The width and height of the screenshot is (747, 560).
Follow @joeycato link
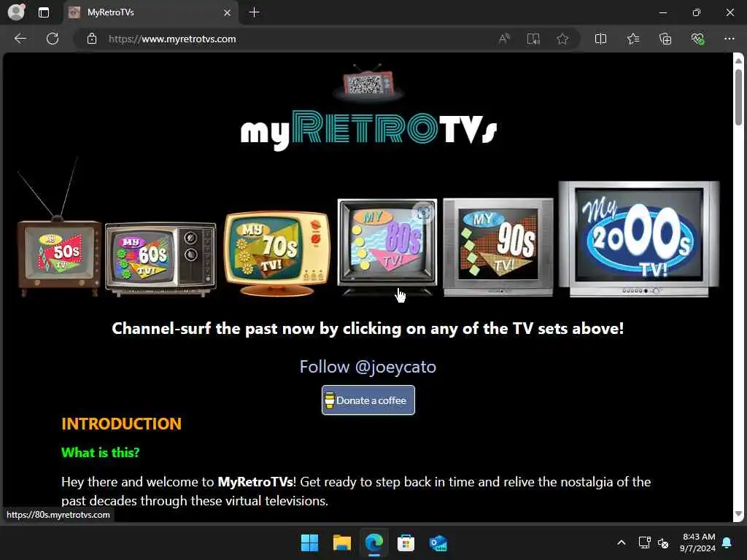[x=368, y=367]
